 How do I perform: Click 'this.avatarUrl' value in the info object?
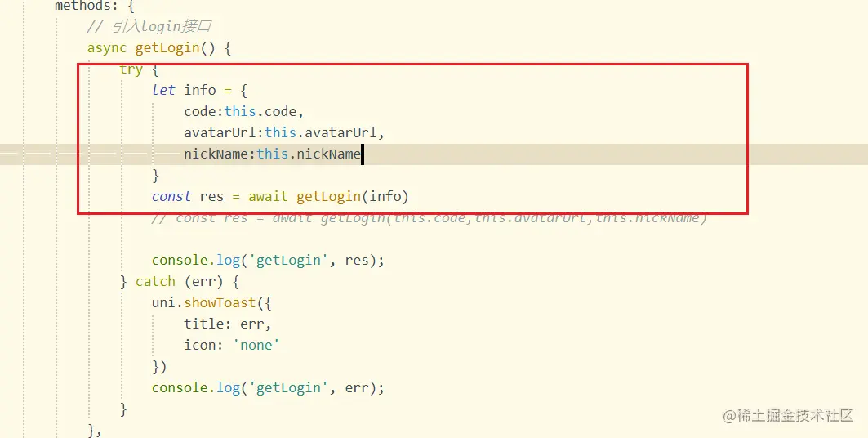[321, 133]
